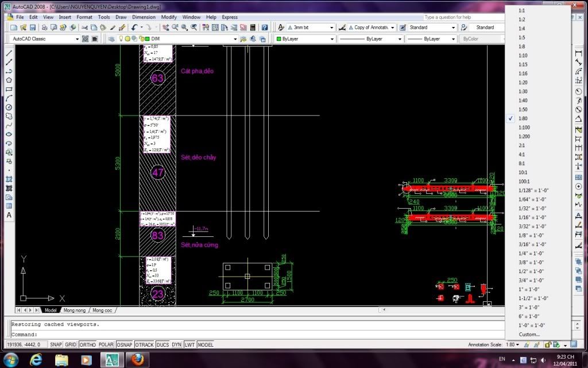Toggle OSNAP object snap
Screen dimensions: 588x368
124,345
